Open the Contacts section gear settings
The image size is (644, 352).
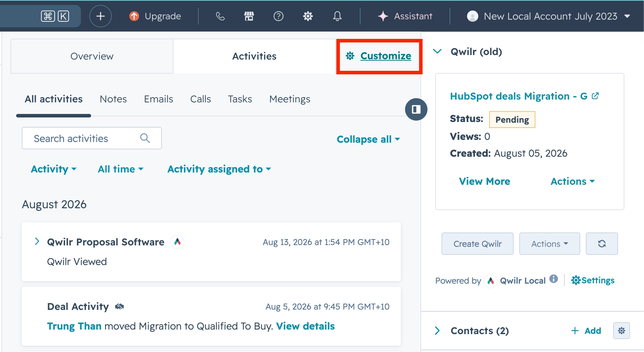(622, 331)
